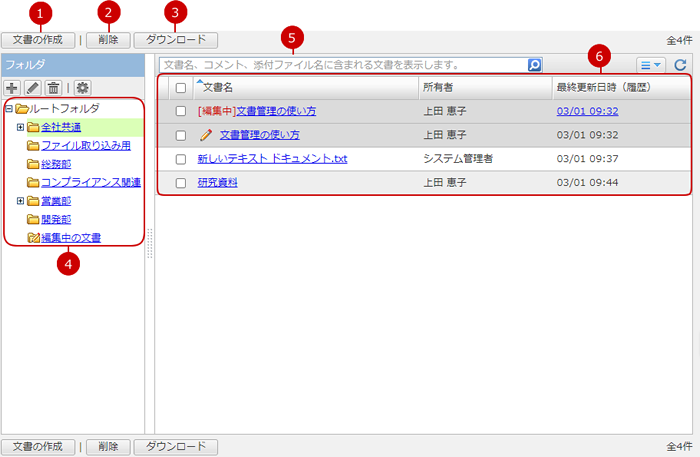The height and width of the screenshot is (457, 700).
Task: Open the list view options dropdown
Action: pyautogui.click(x=650, y=65)
